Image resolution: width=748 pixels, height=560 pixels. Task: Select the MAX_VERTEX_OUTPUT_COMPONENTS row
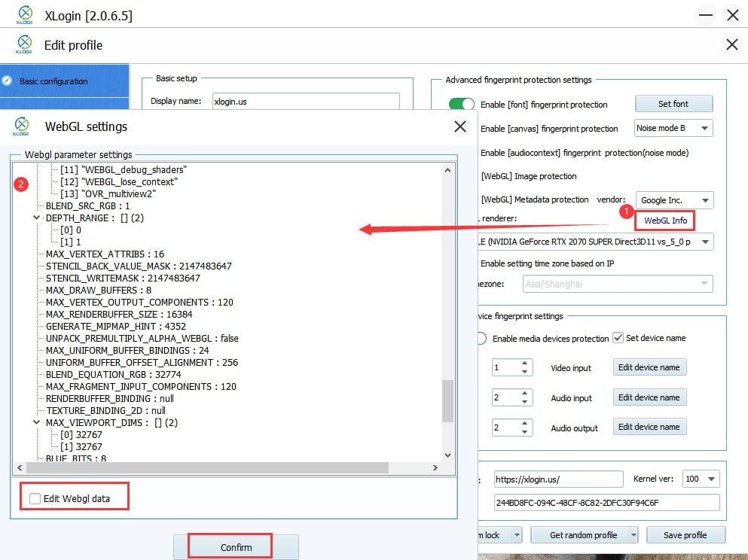[x=140, y=302]
